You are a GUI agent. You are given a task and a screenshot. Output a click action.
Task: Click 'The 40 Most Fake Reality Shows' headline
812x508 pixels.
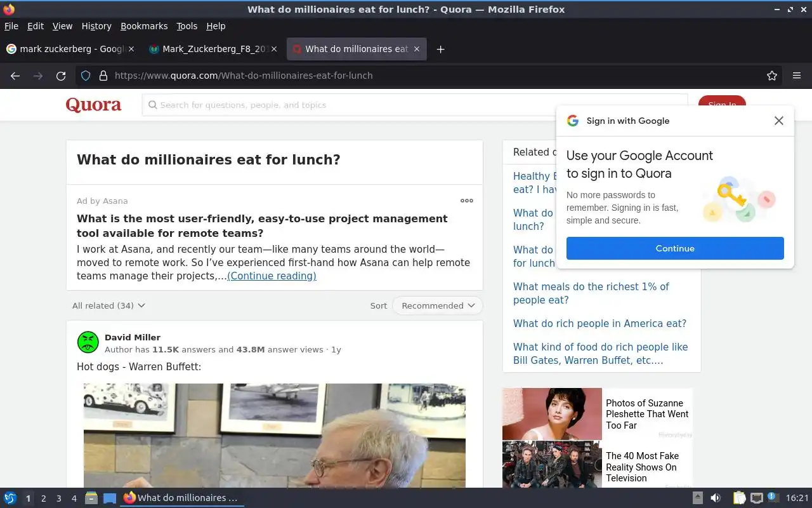coord(642,467)
